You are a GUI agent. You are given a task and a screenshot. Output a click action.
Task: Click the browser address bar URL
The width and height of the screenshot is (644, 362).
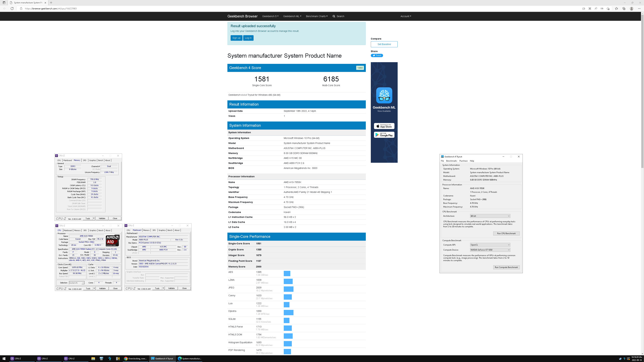point(51,9)
